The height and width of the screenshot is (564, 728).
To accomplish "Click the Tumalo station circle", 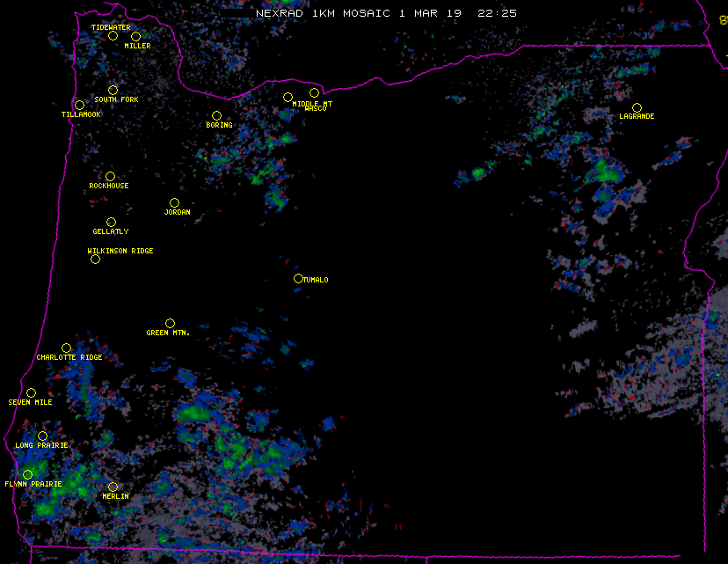I will 298,278.
